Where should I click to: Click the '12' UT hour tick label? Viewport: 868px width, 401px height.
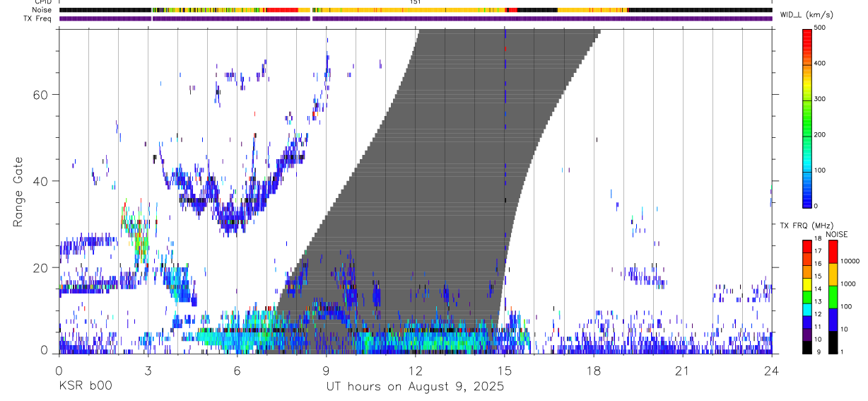tap(415, 370)
